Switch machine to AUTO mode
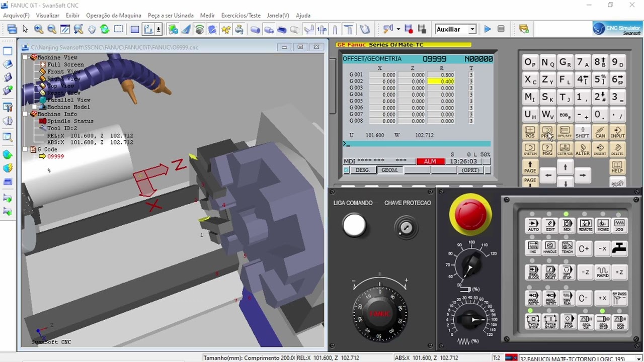The image size is (644, 362). tap(533, 225)
